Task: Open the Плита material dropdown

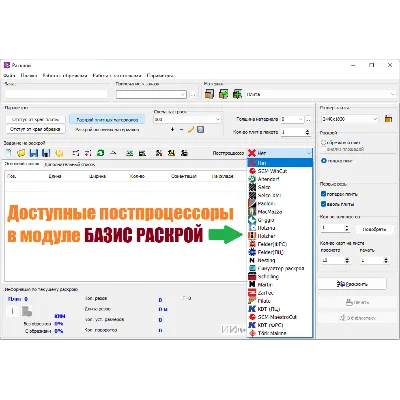Action: coord(321,94)
